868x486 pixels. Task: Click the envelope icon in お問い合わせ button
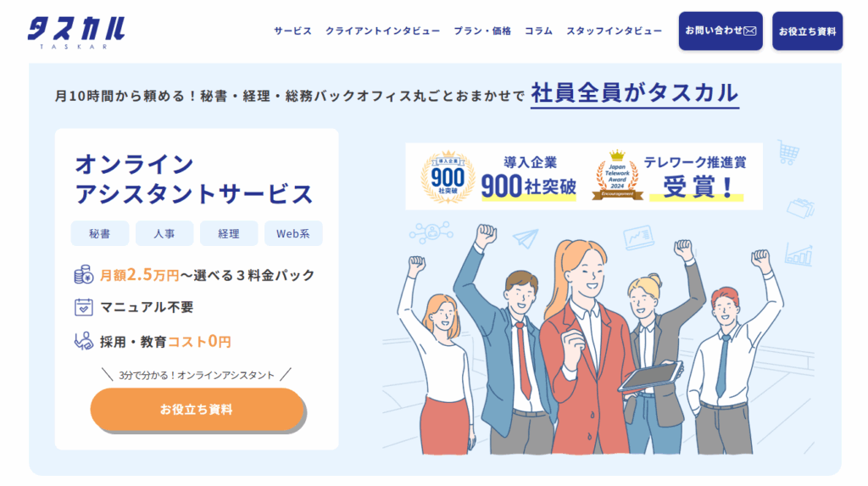pos(750,31)
